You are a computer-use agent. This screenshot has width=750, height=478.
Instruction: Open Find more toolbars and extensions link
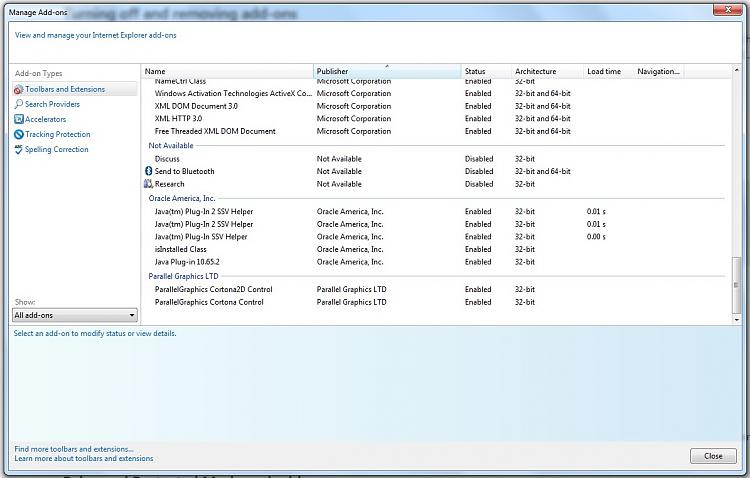(74, 449)
